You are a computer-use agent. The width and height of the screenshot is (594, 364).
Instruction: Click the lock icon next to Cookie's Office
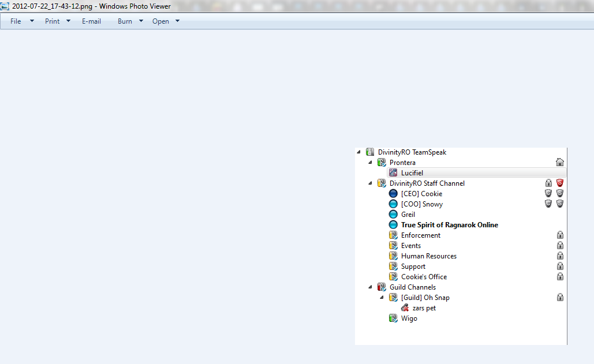click(x=559, y=277)
